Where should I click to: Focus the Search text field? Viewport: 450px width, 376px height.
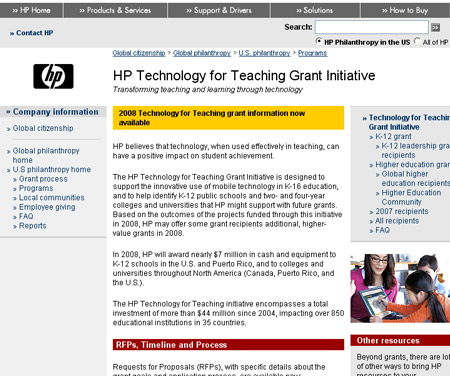pyautogui.click(x=372, y=27)
